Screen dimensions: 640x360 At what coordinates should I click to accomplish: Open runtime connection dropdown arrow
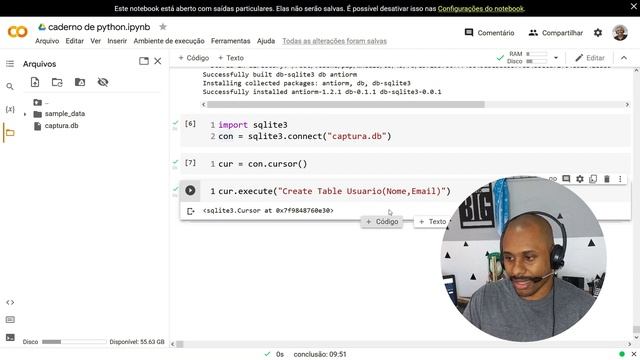tap(556, 58)
